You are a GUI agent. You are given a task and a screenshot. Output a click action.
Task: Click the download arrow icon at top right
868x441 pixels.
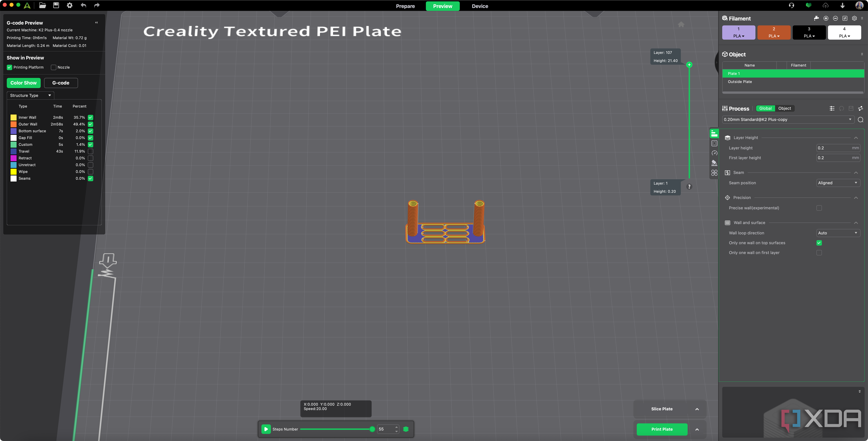click(x=842, y=5)
